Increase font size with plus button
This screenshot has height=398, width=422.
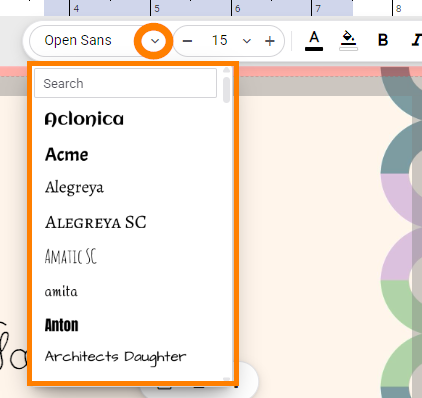270,41
